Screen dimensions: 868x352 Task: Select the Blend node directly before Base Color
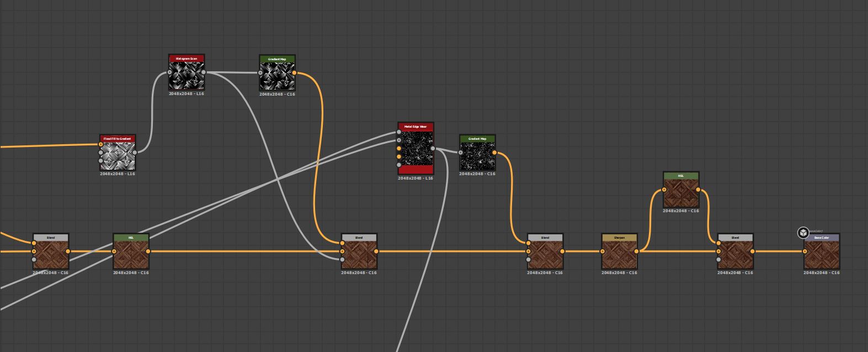(x=735, y=251)
